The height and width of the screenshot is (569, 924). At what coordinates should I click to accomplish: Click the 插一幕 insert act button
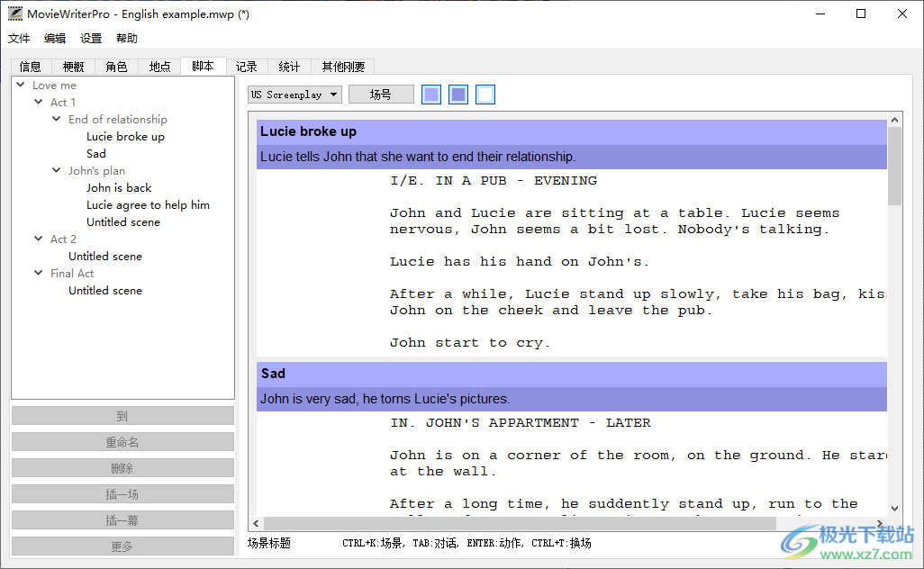click(122, 520)
